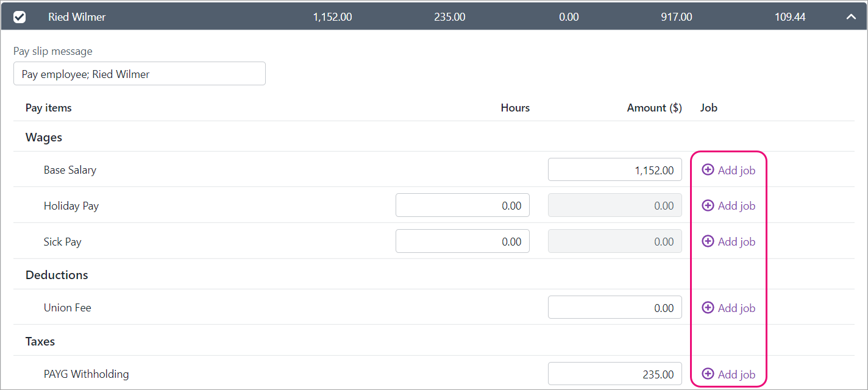This screenshot has width=868, height=390.
Task: Collapse the Ried Wilmer pay details row
Action: [851, 17]
